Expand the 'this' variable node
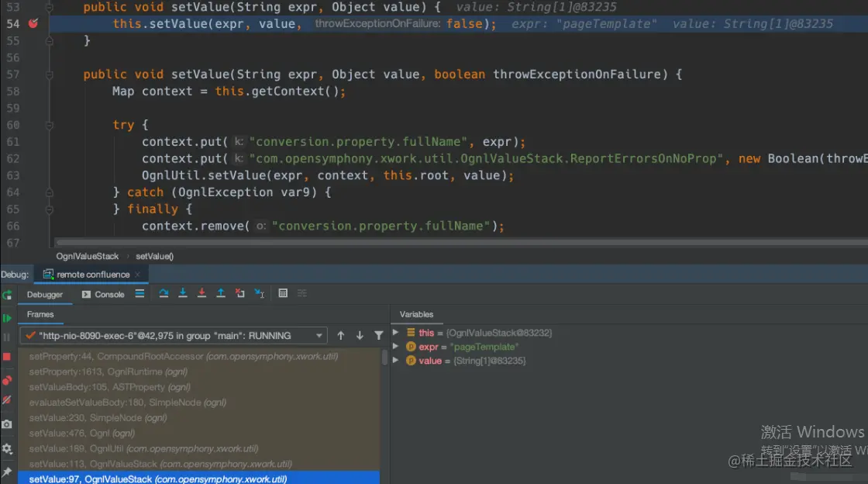This screenshot has height=484, width=868. 396,332
